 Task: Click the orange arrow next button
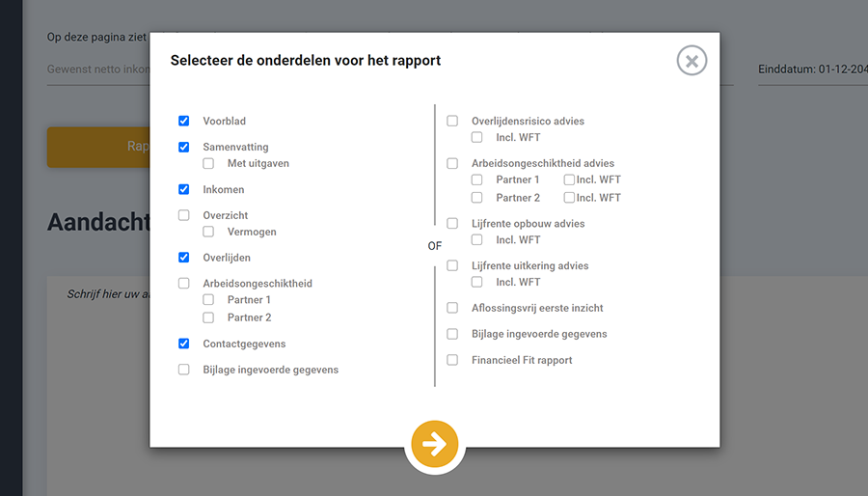coord(435,444)
